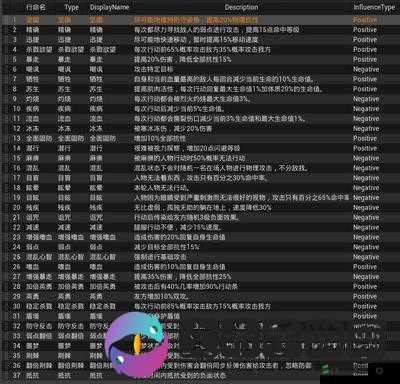Image resolution: width=400 pixels, height=384 pixels.
Task: Click 混乱 in the Type column, row 16
Action: (64, 168)
